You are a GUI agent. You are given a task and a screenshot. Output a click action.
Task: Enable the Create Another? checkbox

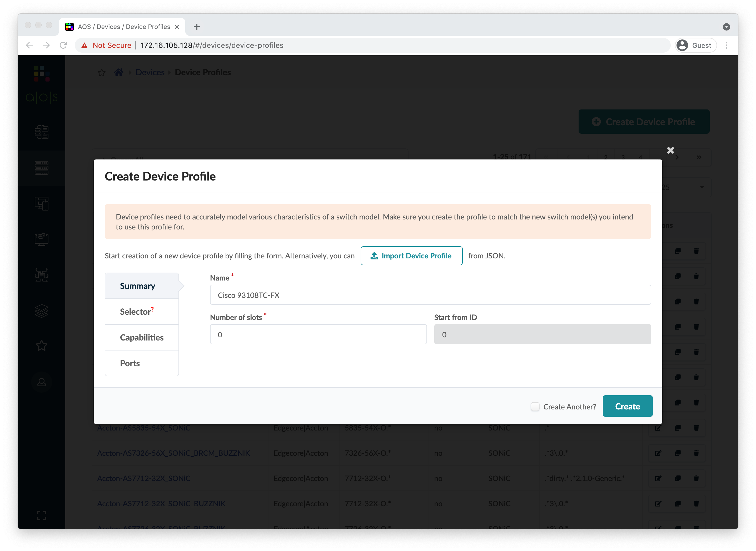tap(535, 407)
